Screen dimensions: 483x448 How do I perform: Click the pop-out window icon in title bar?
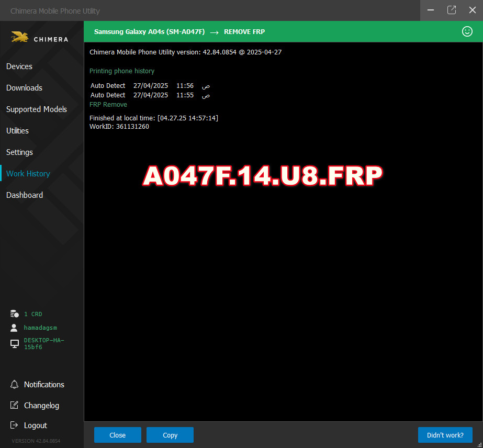point(451,10)
